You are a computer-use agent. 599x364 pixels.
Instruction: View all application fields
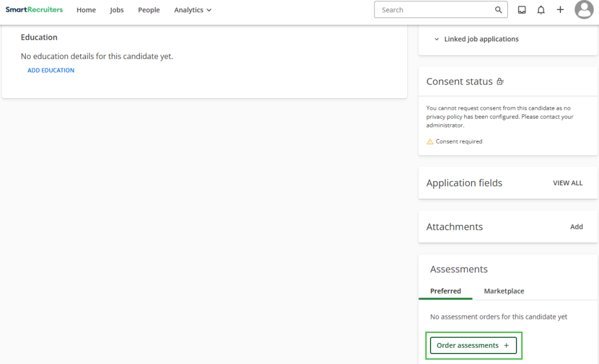pyautogui.click(x=567, y=183)
